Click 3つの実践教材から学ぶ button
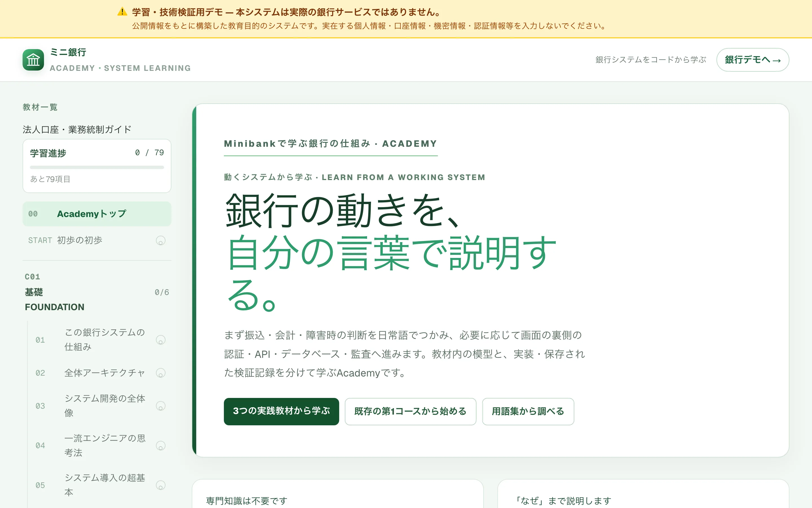The image size is (812, 508). click(x=281, y=411)
